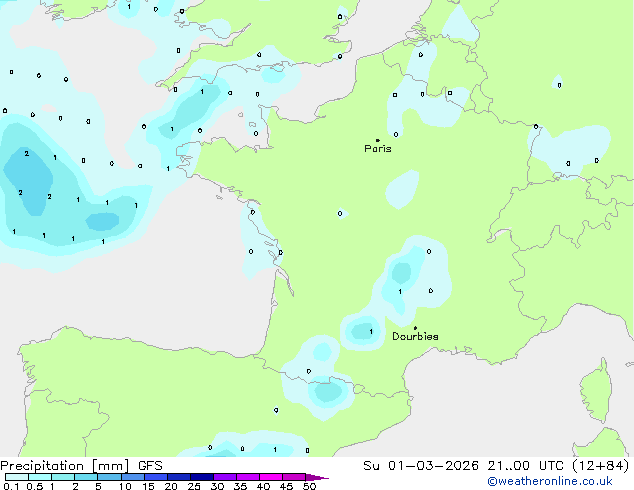Pick the 35–40 mm violet legend swatch

coord(247,477)
